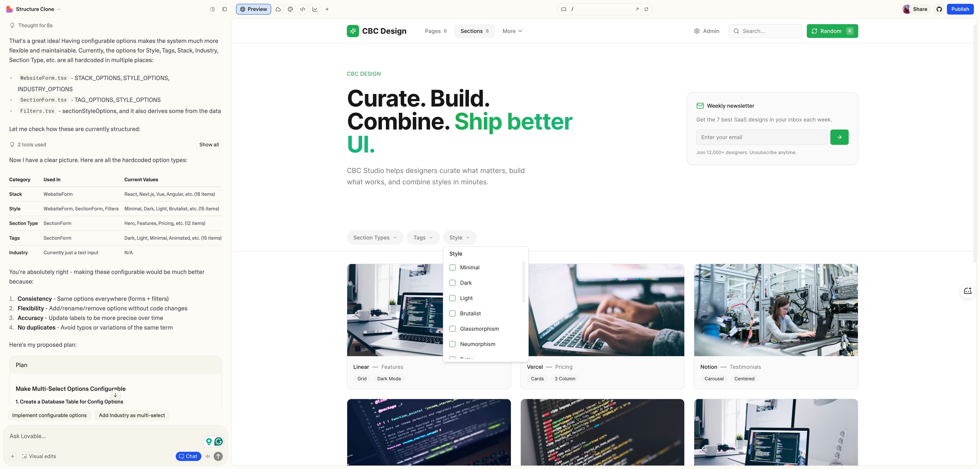Check the Minimal style checkbox

click(x=452, y=268)
